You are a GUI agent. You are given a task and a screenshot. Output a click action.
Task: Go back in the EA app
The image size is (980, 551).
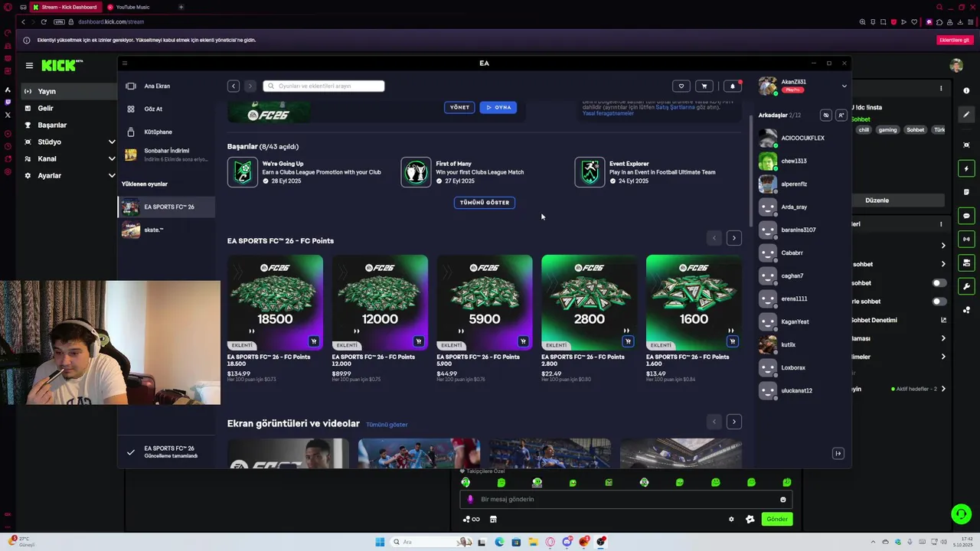(234, 86)
